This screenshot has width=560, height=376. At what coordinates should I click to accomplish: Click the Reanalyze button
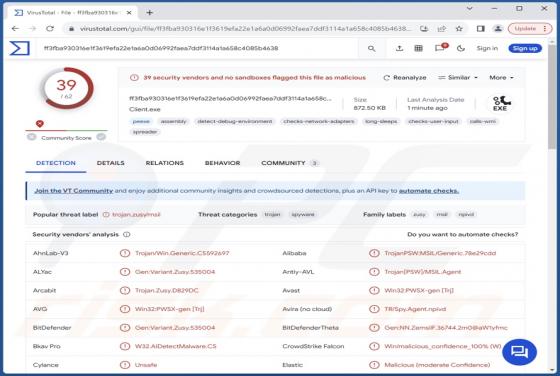point(405,77)
